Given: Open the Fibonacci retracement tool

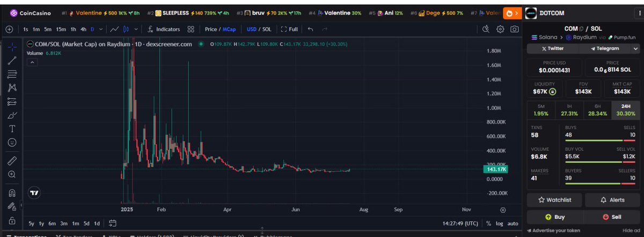Looking at the screenshot, I should [x=12, y=74].
